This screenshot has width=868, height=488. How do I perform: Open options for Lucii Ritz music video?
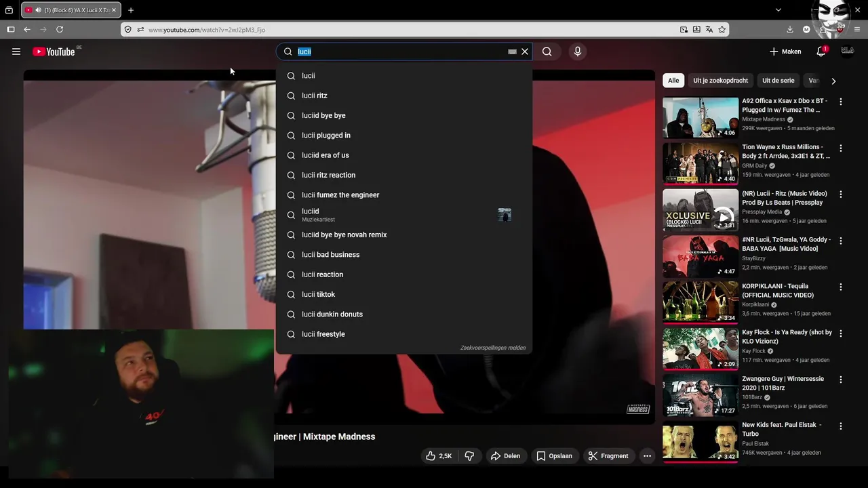coord(841,195)
